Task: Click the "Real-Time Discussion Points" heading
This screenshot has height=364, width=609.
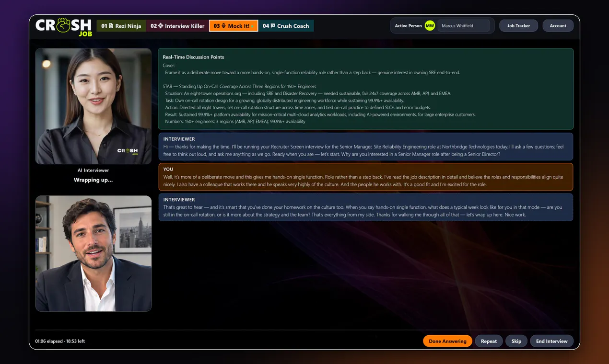Action: pos(193,57)
